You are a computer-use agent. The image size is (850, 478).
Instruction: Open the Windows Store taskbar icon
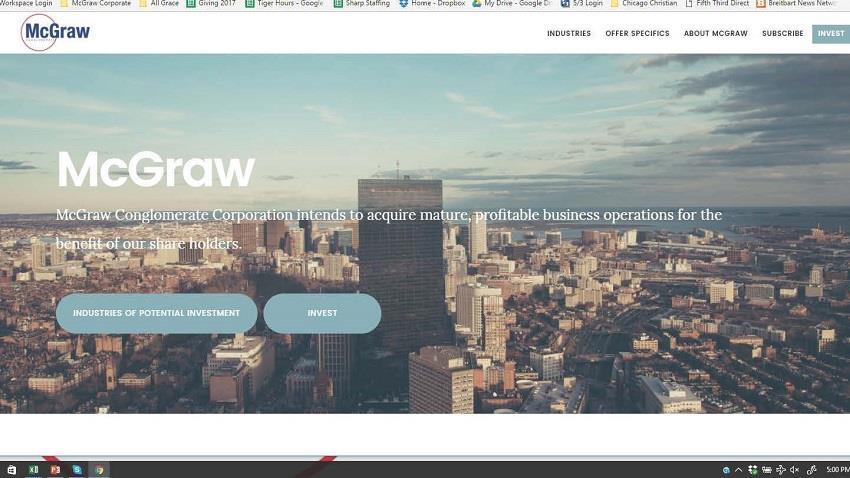pyautogui.click(x=12, y=469)
